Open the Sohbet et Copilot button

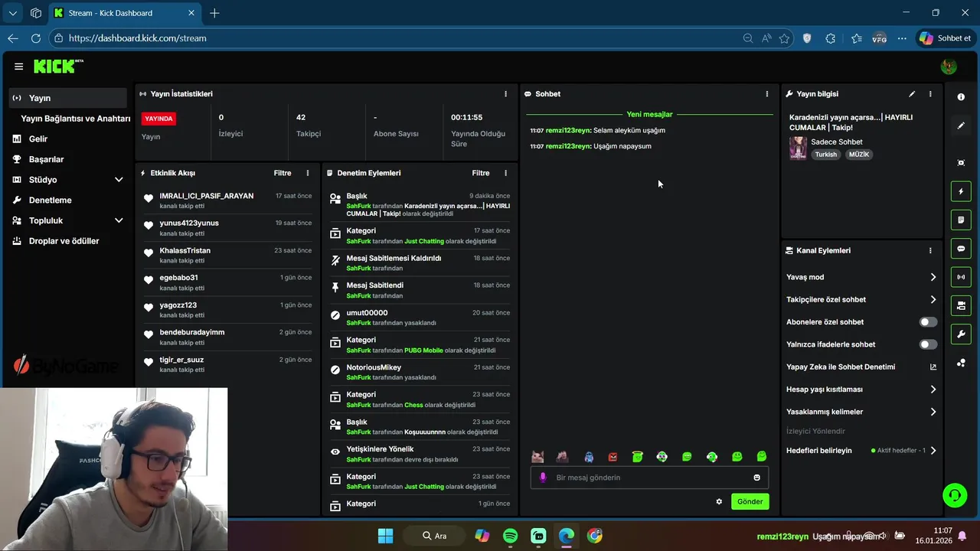pyautogui.click(x=946, y=38)
